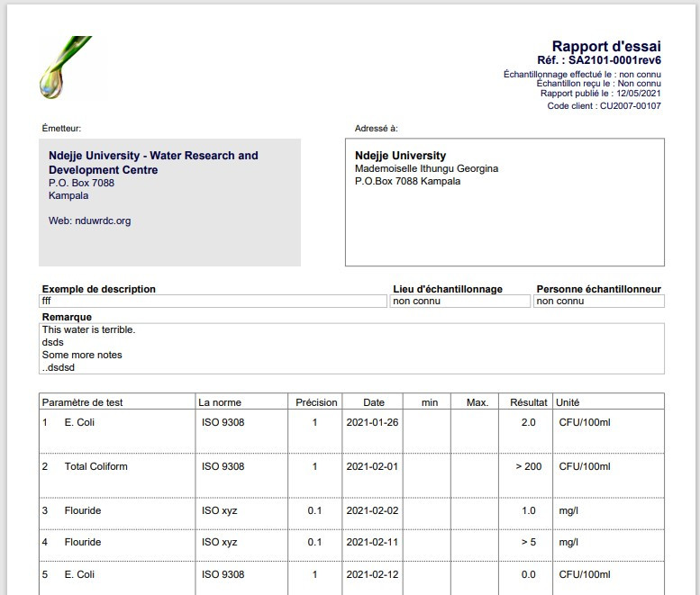The width and height of the screenshot is (700, 595).
Task: Click date '2021-02-12' cell
Action: pos(372,574)
